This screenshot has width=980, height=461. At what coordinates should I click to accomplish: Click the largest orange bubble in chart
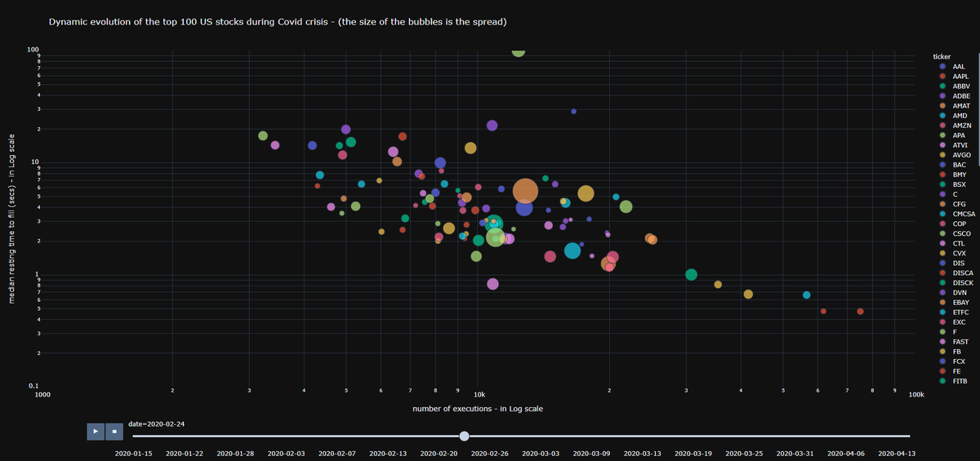tap(525, 191)
